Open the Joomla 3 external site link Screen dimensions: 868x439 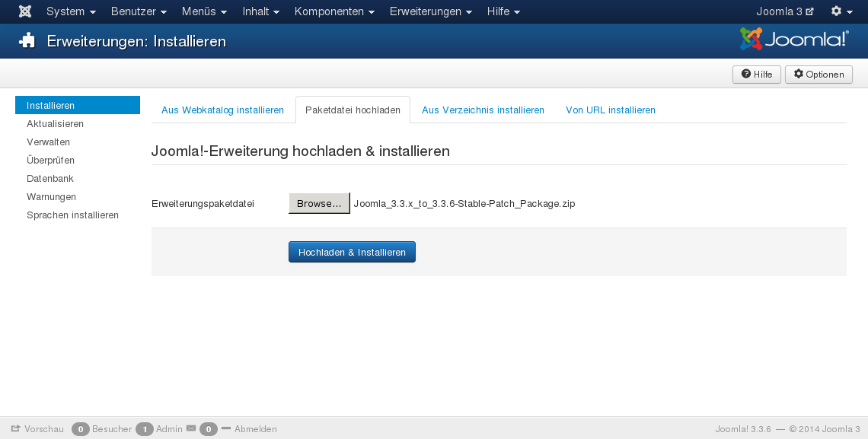[784, 11]
